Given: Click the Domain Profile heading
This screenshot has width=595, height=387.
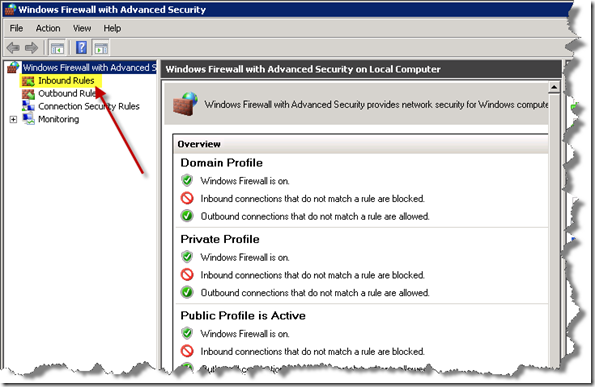Looking at the screenshot, I should (x=222, y=163).
